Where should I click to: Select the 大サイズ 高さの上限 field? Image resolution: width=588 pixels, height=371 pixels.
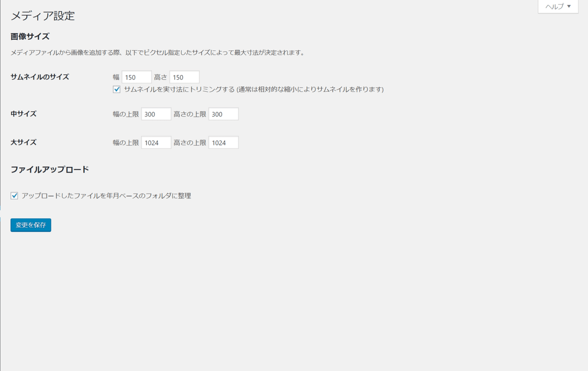(223, 143)
